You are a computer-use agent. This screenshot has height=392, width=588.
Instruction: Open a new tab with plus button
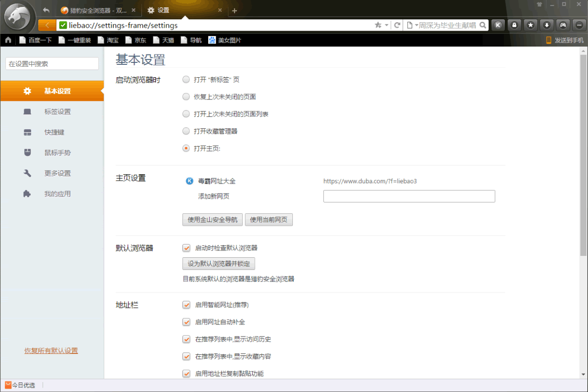[234, 10]
